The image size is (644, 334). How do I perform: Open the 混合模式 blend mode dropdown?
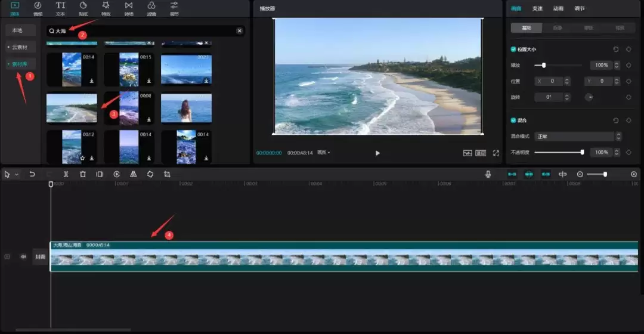coord(578,137)
